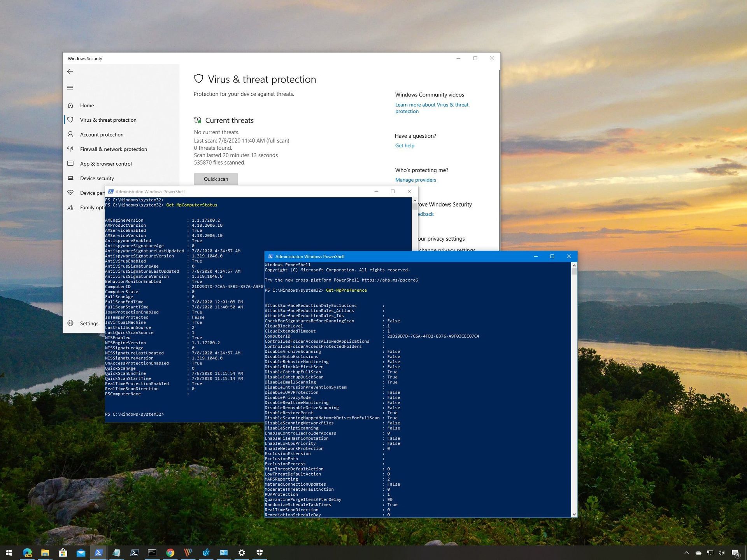This screenshot has height=560, width=747.
Task: Select Account protection in Windows Security
Action: click(102, 135)
